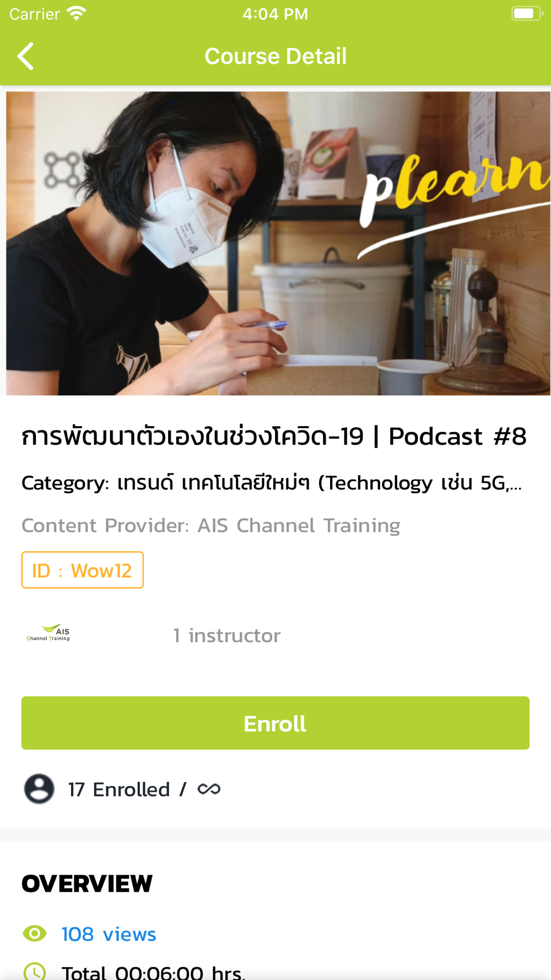This screenshot has width=551, height=980.
Task: Tap the Course Detail header title
Action: point(275,56)
